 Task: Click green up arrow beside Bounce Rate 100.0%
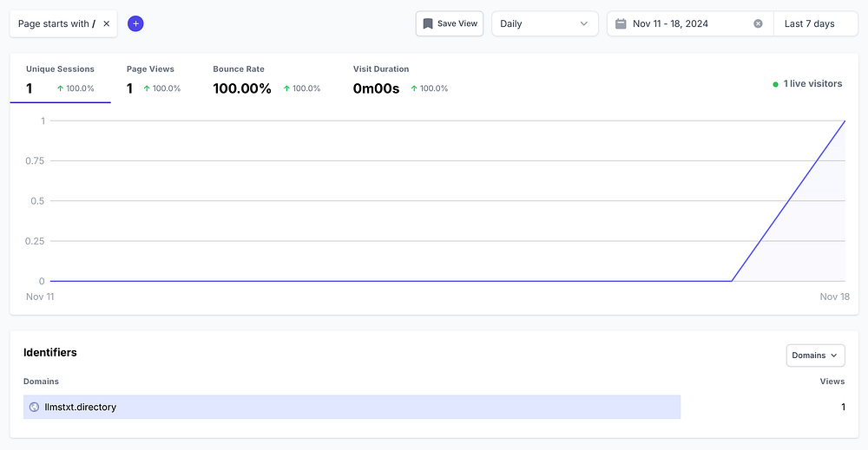[x=286, y=88]
